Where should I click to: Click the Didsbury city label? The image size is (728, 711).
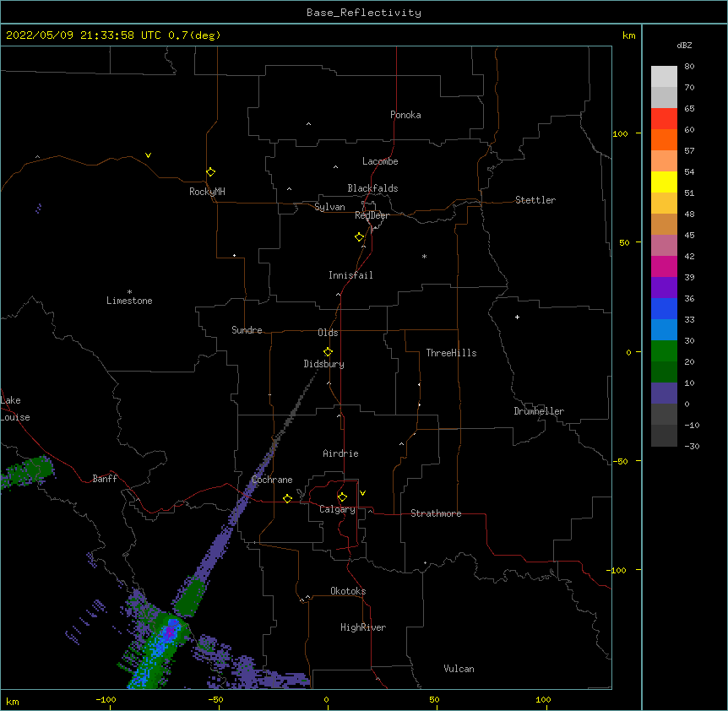point(324,364)
